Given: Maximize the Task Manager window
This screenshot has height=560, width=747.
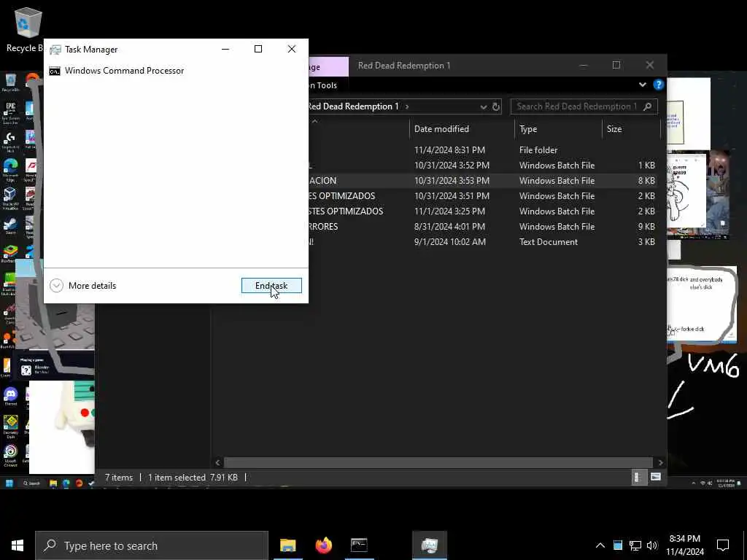Looking at the screenshot, I should coord(258,49).
